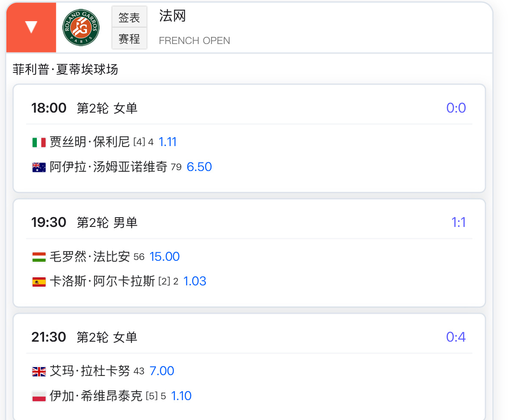
Task: Open the 签表 draw button
Action: [x=129, y=17]
